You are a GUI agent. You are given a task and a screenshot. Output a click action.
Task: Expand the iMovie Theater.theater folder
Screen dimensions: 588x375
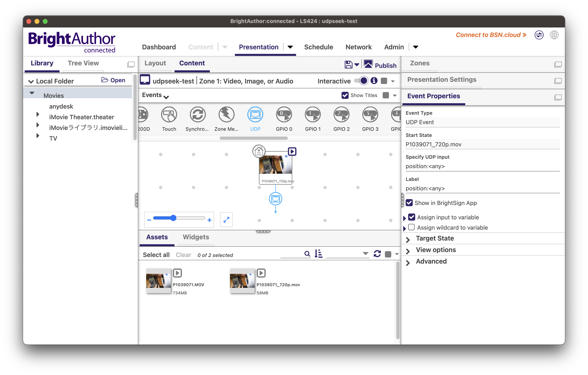[x=38, y=114]
